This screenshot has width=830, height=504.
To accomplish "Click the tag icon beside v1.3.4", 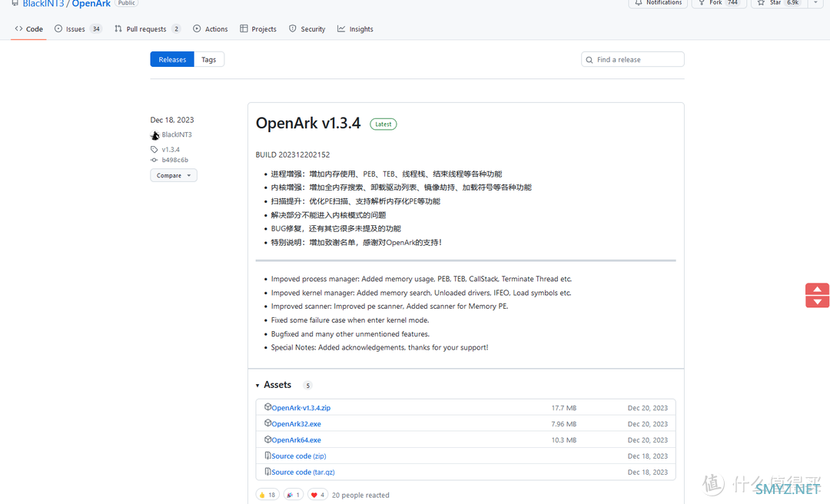I will [154, 149].
